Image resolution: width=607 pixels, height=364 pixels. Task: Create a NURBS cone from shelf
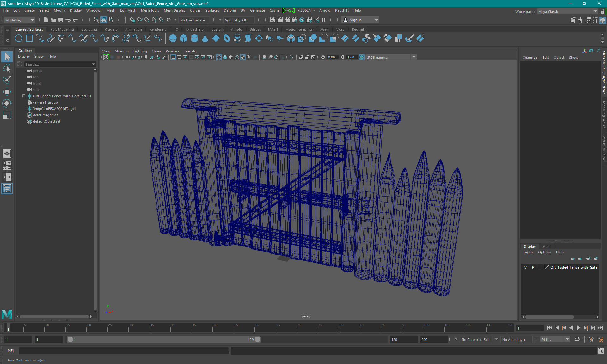(205, 39)
